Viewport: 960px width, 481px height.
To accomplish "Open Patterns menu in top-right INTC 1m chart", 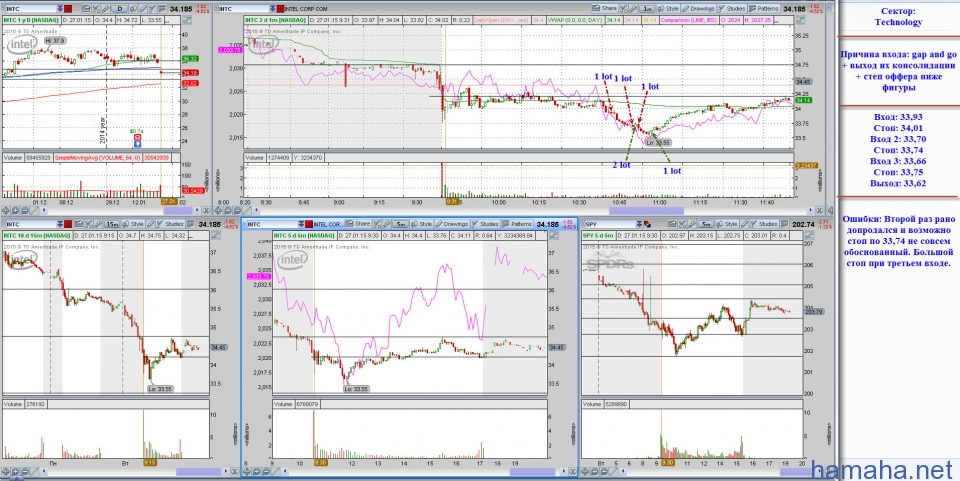I will click(x=763, y=9).
